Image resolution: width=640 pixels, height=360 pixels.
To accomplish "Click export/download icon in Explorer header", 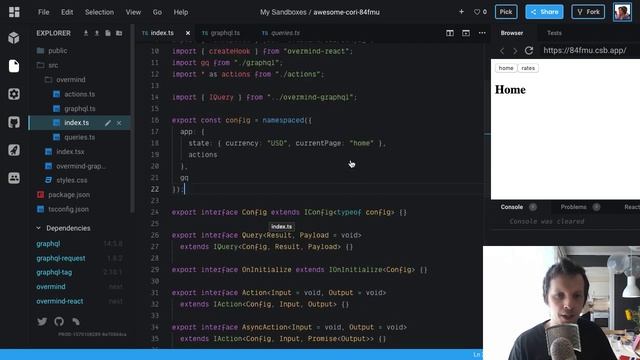I will pyautogui.click(x=86, y=33).
